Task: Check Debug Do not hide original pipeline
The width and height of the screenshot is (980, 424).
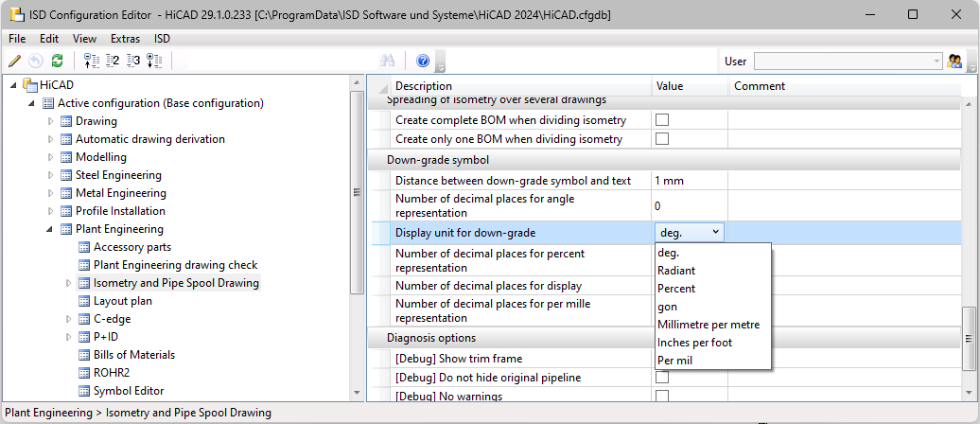Action: click(661, 377)
